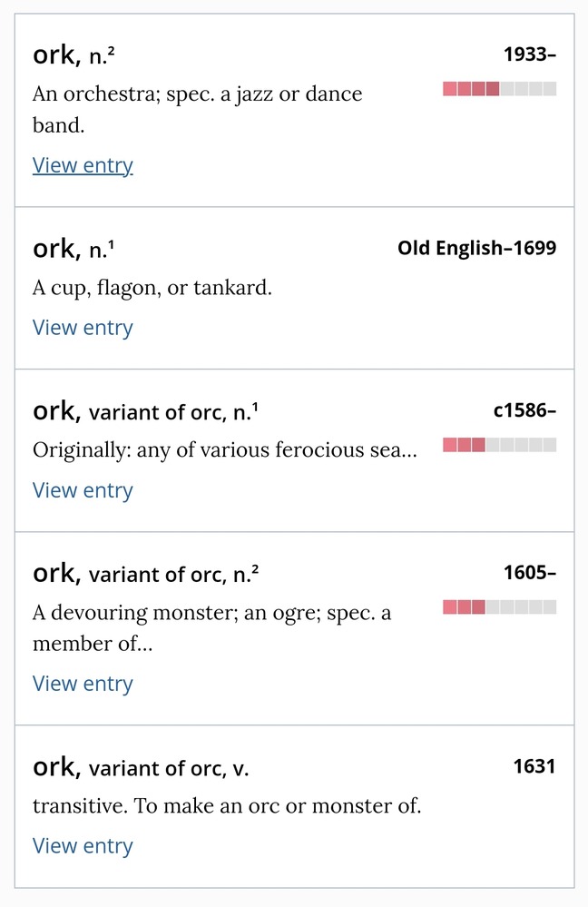588x907 pixels.
Task: Open View entry for ork n.² orchestra
Action: pos(83,165)
